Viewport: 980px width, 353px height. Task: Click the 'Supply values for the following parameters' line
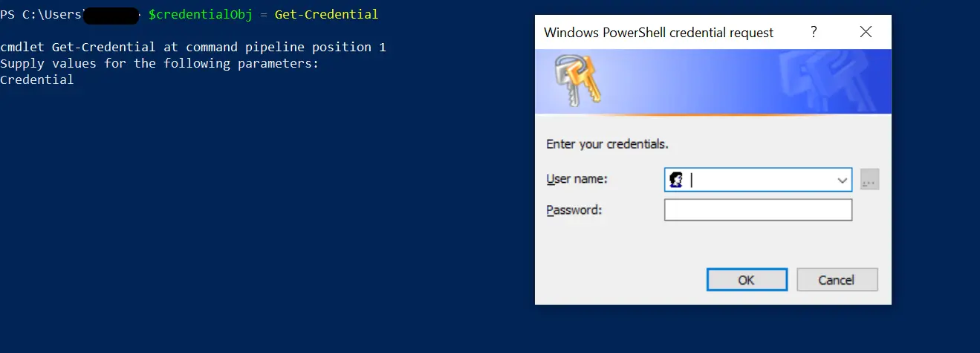(159, 63)
